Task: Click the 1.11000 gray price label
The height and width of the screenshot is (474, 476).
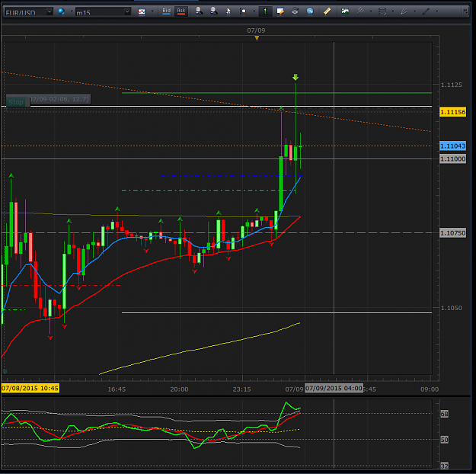Action: (452, 159)
